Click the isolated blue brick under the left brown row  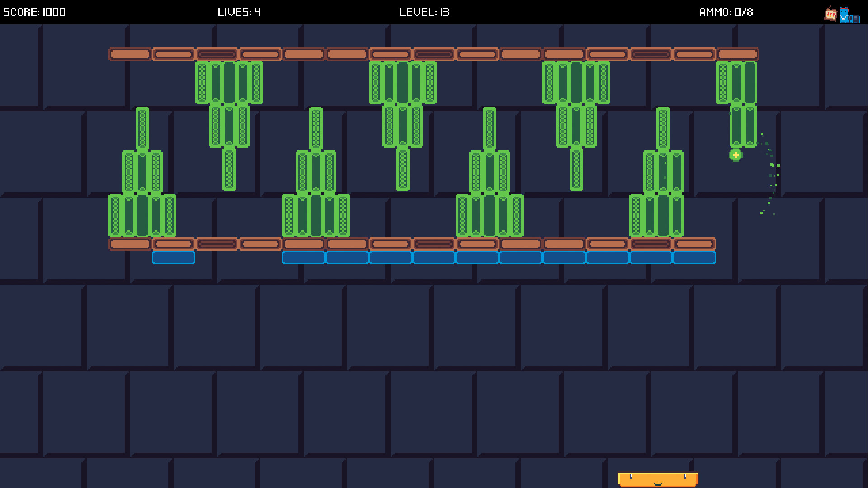[174, 257]
